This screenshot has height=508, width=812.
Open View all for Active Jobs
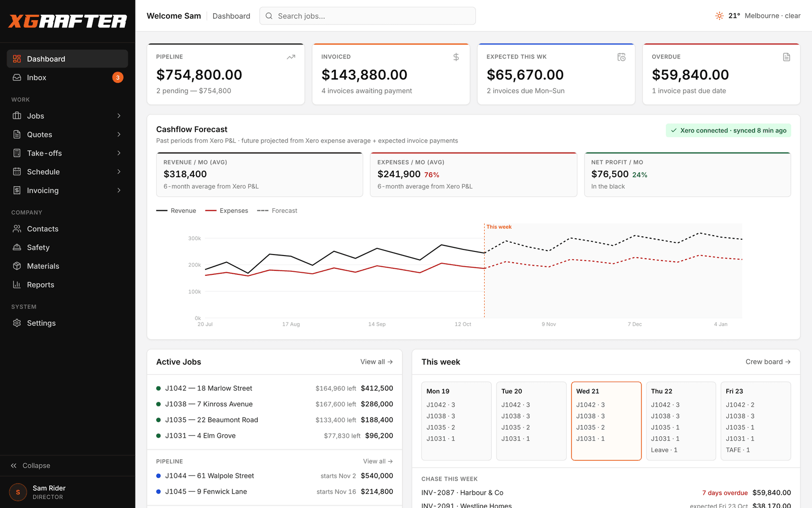(x=377, y=362)
